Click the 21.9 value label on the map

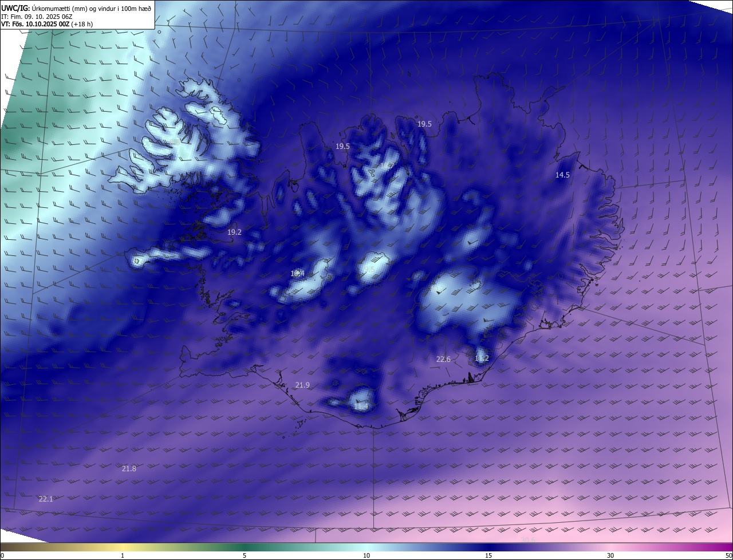coord(302,385)
